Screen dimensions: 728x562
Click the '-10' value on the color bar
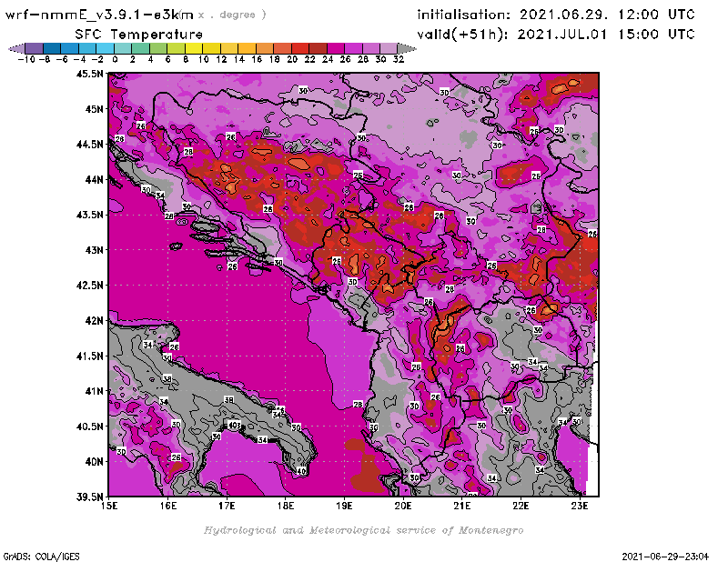26,59
